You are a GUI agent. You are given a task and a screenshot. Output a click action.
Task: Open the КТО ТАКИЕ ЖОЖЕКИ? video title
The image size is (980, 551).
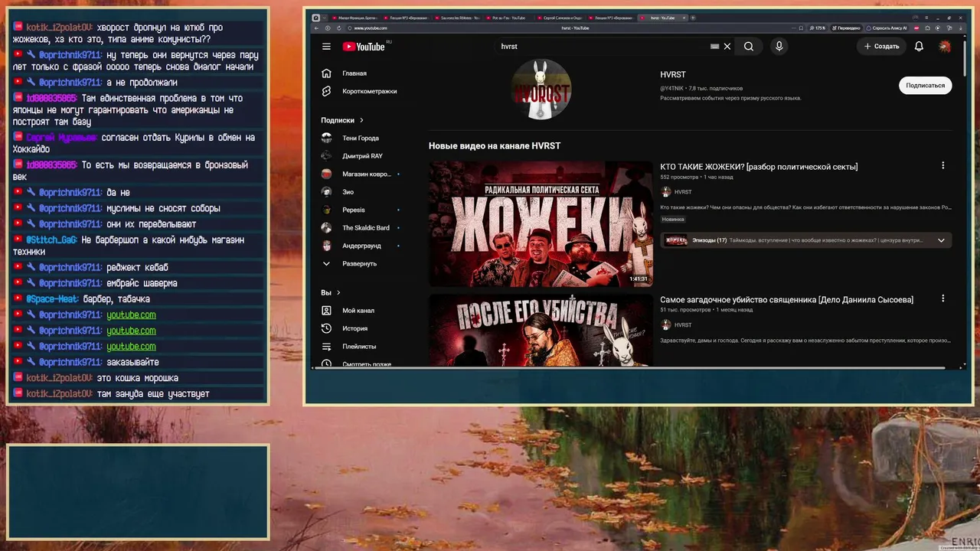pos(759,167)
